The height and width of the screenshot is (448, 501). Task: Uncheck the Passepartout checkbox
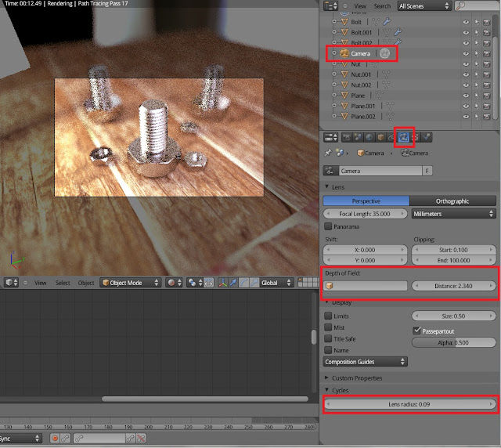pos(416,331)
